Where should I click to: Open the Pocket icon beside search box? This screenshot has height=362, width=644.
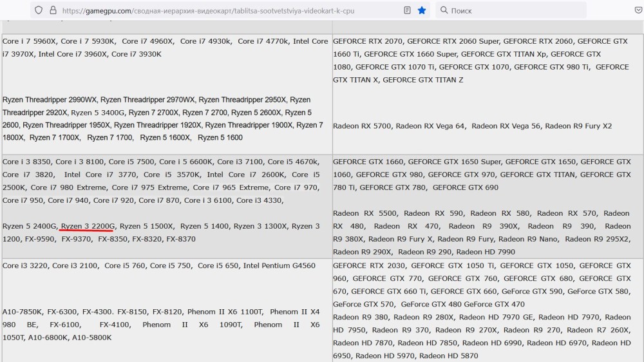pyautogui.click(x=639, y=10)
